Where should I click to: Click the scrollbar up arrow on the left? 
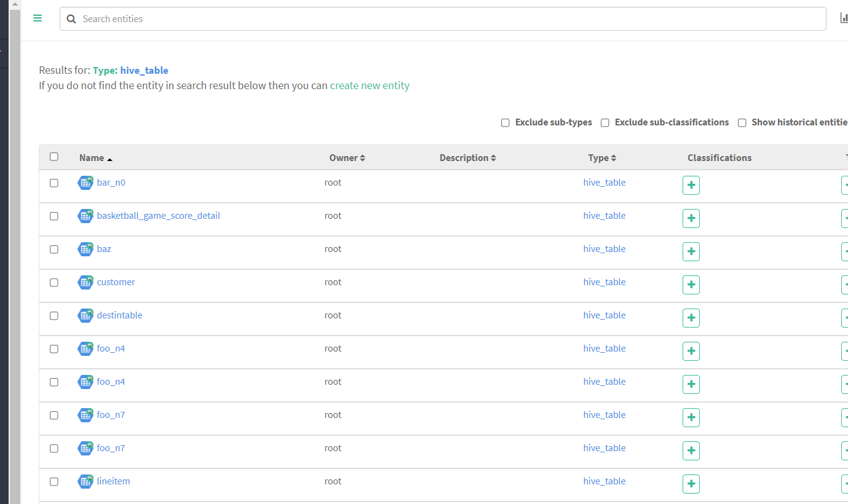pos(14,4)
